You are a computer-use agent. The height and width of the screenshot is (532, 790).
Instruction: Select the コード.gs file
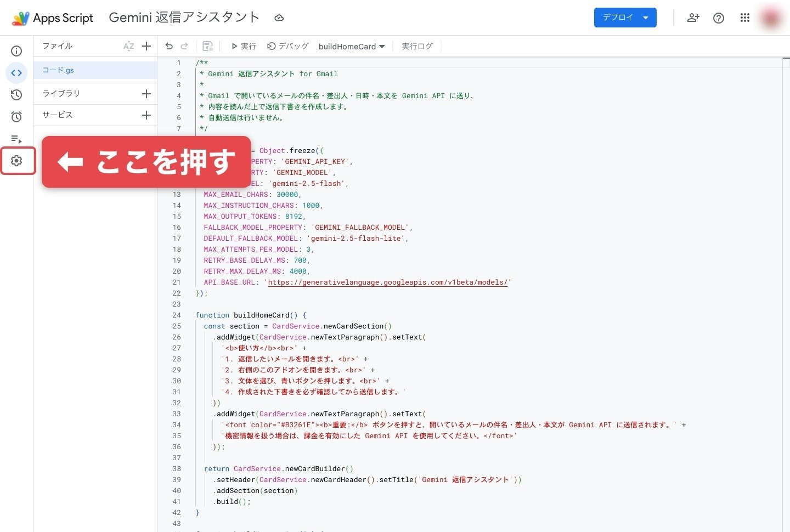(95, 70)
